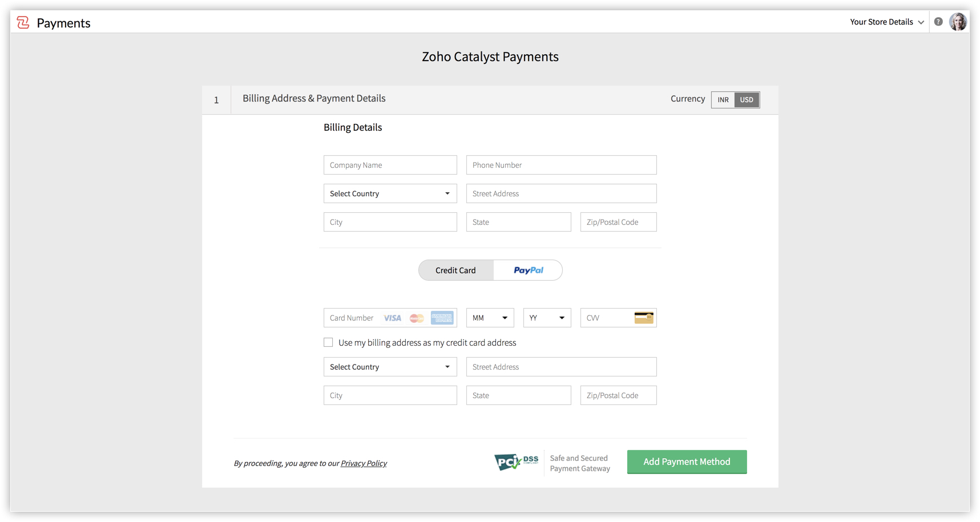980x522 pixels.
Task: Open the Privacy Policy link
Action: (364, 463)
